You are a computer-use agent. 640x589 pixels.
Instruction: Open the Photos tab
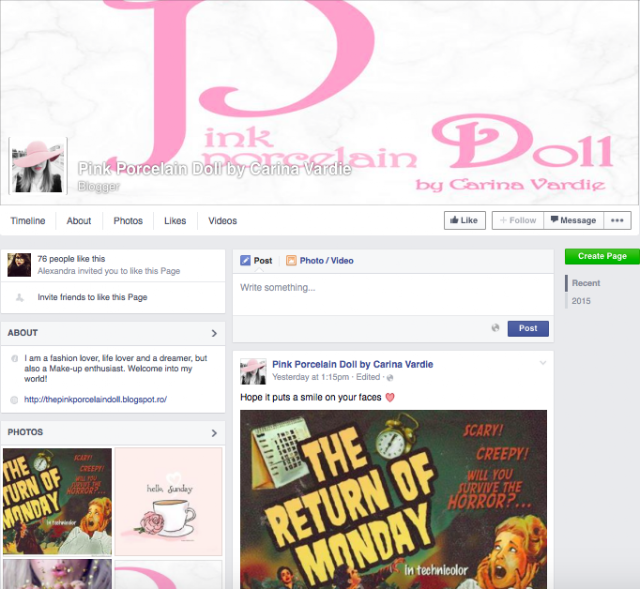coord(128,221)
